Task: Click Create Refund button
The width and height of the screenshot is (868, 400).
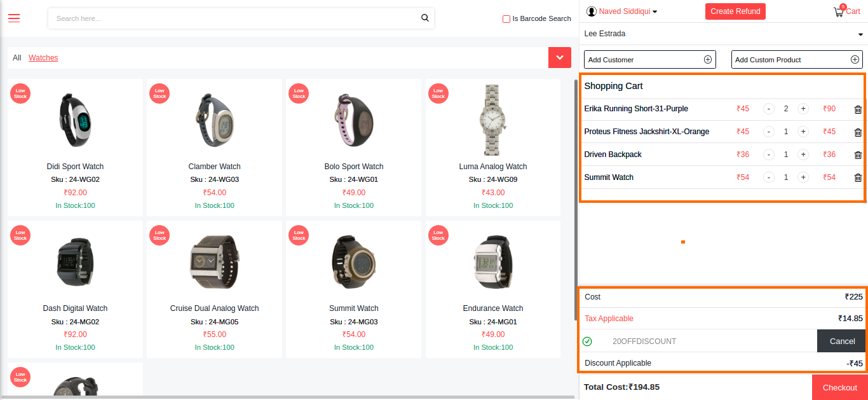Action: 735,11
